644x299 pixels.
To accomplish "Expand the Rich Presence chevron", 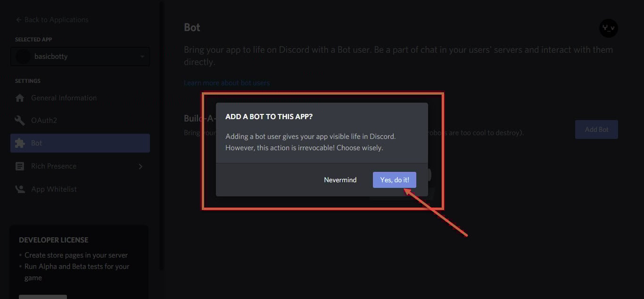I will (140, 166).
